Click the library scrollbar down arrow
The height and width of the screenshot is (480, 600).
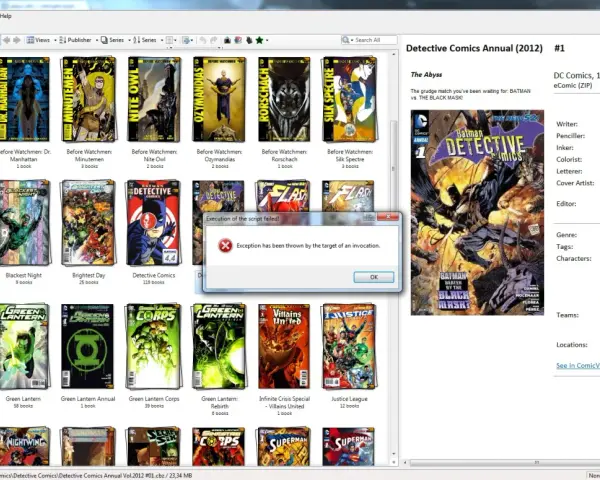[x=393, y=454]
